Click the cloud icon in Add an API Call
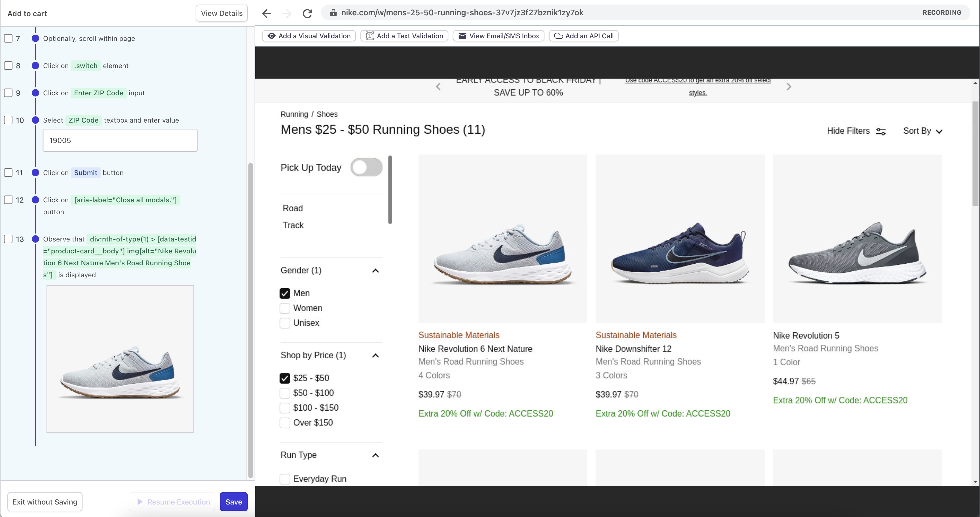Viewport: 980px width, 517px height. (558, 36)
